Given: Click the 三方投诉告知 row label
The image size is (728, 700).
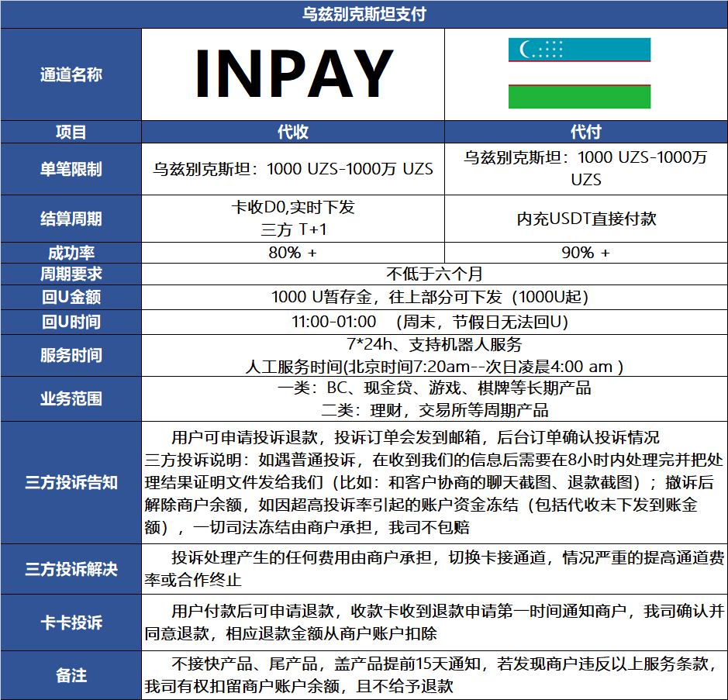Looking at the screenshot, I should [71, 482].
